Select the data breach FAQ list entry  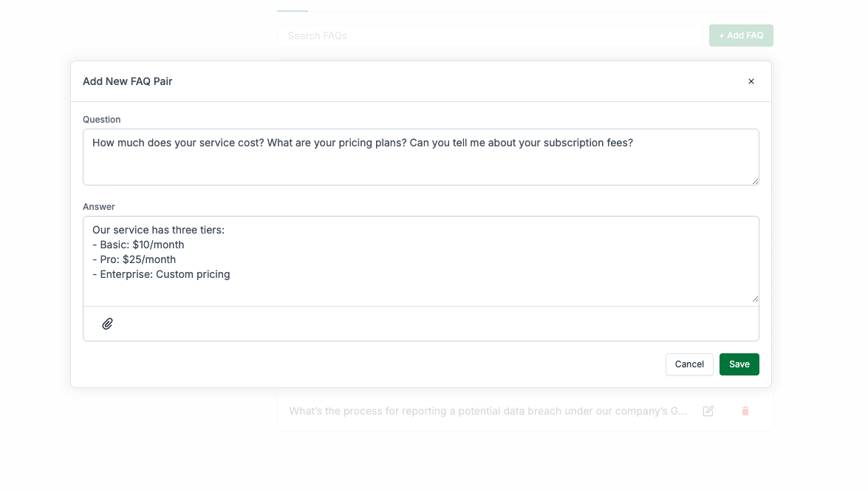(x=488, y=411)
